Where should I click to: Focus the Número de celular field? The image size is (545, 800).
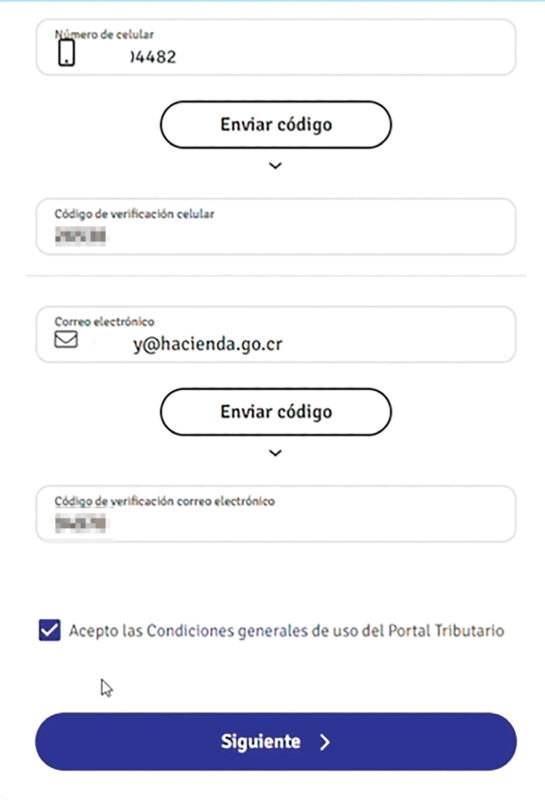pos(276,47)
